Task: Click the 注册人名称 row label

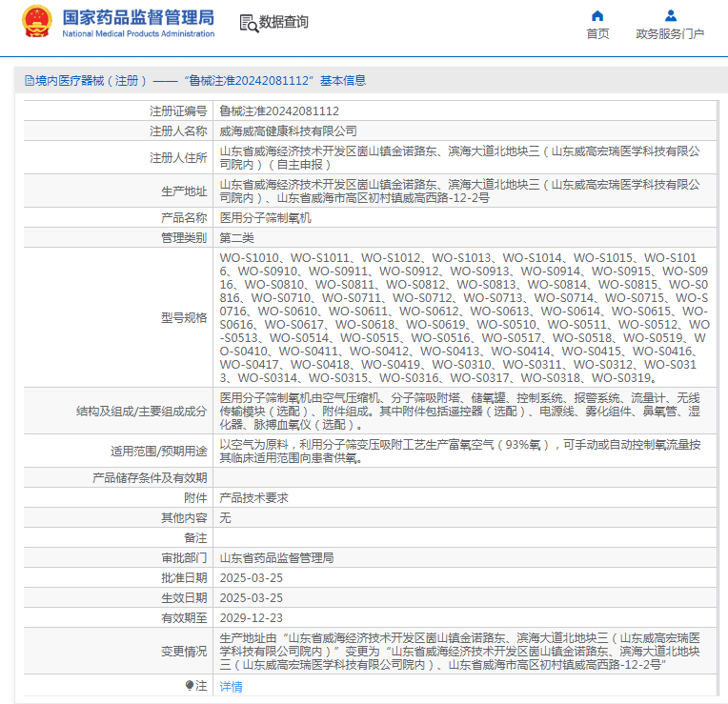Action: 178,131
